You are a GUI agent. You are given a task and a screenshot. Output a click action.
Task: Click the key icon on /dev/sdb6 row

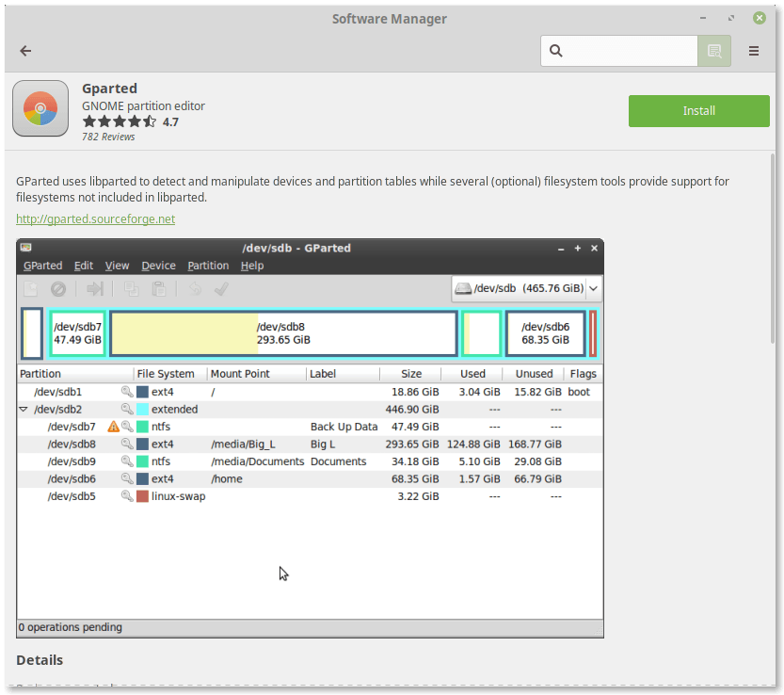point(127,478)
